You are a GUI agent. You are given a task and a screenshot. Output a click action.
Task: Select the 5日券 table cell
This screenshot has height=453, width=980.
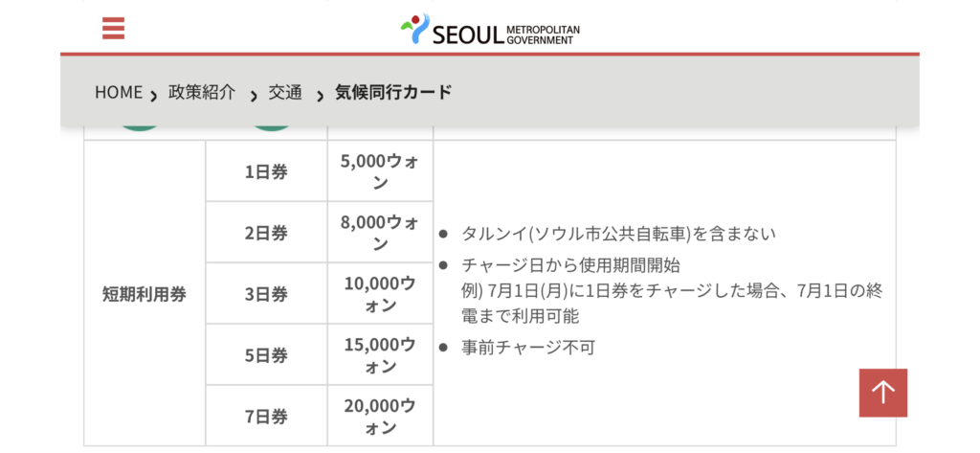click(266, 354)
